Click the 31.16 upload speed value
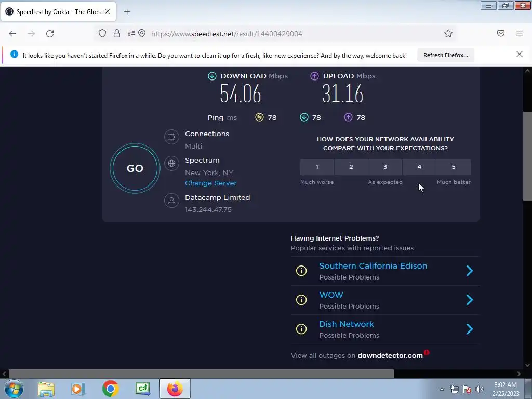 tap(343, 94)
